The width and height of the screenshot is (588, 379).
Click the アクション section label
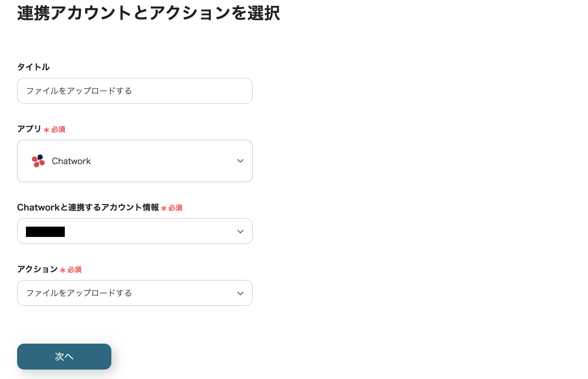pos(38,269)
